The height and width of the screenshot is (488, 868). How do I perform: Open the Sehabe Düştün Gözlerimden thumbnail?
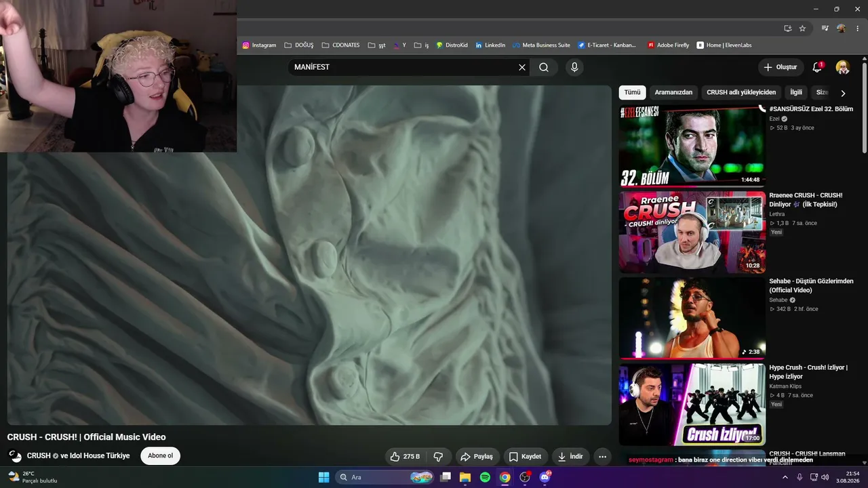coord(692,318)
